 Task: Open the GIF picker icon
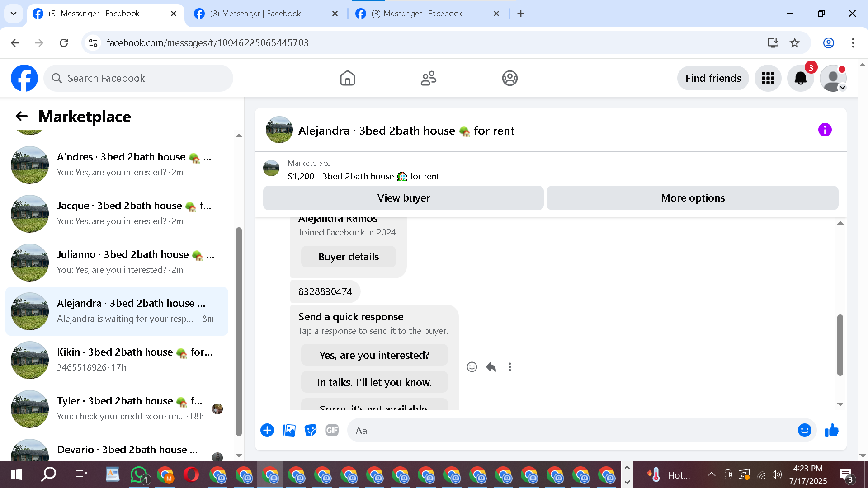(332, 430)
